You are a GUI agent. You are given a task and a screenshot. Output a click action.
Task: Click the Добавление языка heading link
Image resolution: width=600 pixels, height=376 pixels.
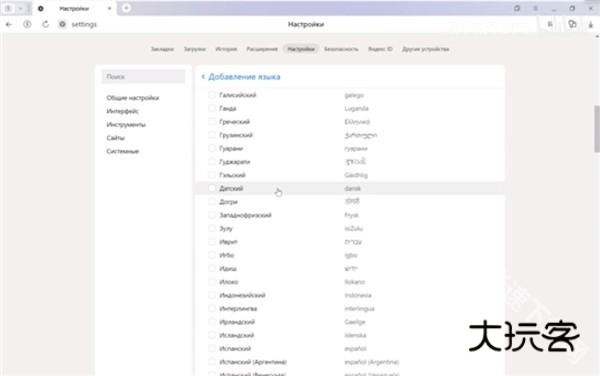coord(244,77)
